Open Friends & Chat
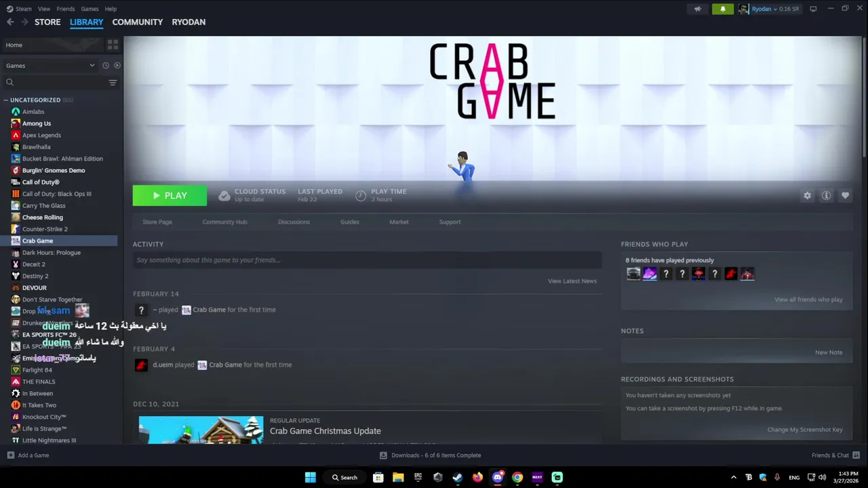 [x=835, y=455]
